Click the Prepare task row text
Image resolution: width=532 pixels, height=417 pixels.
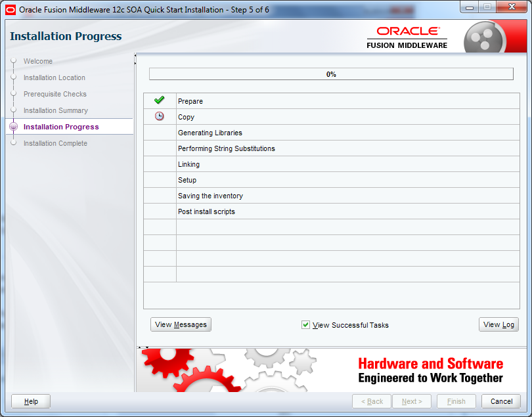(190, 101)
